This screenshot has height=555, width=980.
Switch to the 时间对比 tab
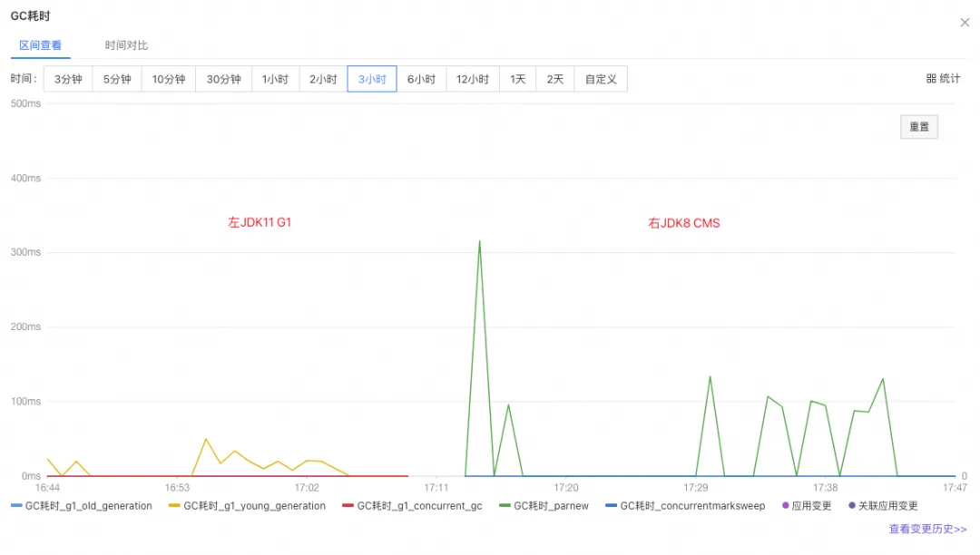tap(126, 45)
